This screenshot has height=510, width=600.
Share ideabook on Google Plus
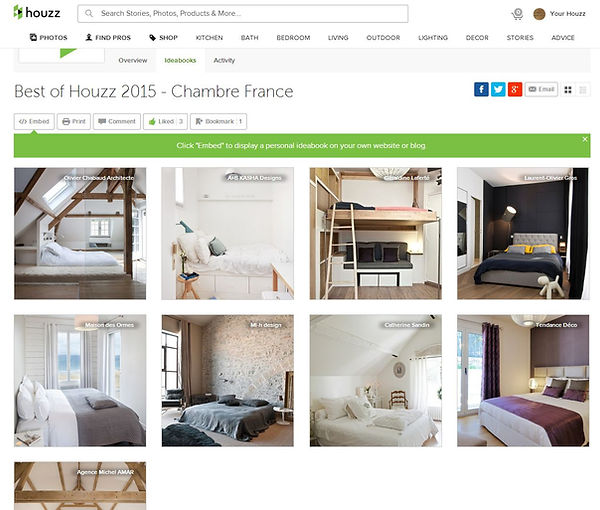515,90
